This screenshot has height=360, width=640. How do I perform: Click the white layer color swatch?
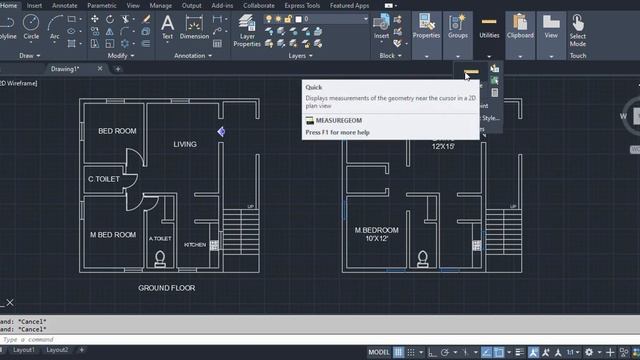298,19
